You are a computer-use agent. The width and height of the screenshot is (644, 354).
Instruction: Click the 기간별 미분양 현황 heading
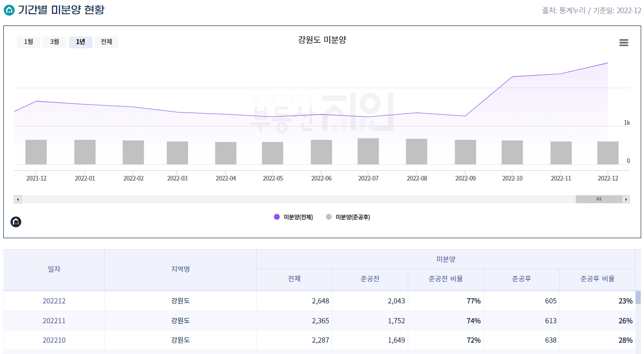click(61, 10)
